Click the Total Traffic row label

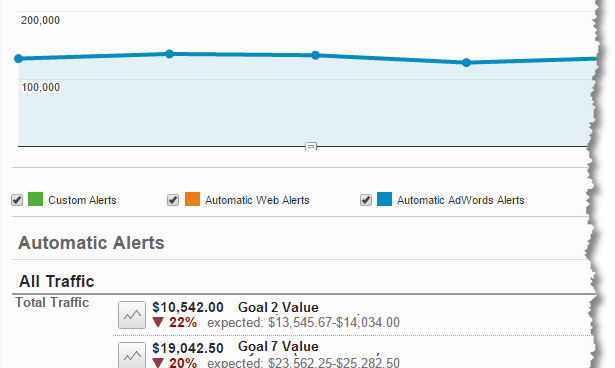point(52,302)
